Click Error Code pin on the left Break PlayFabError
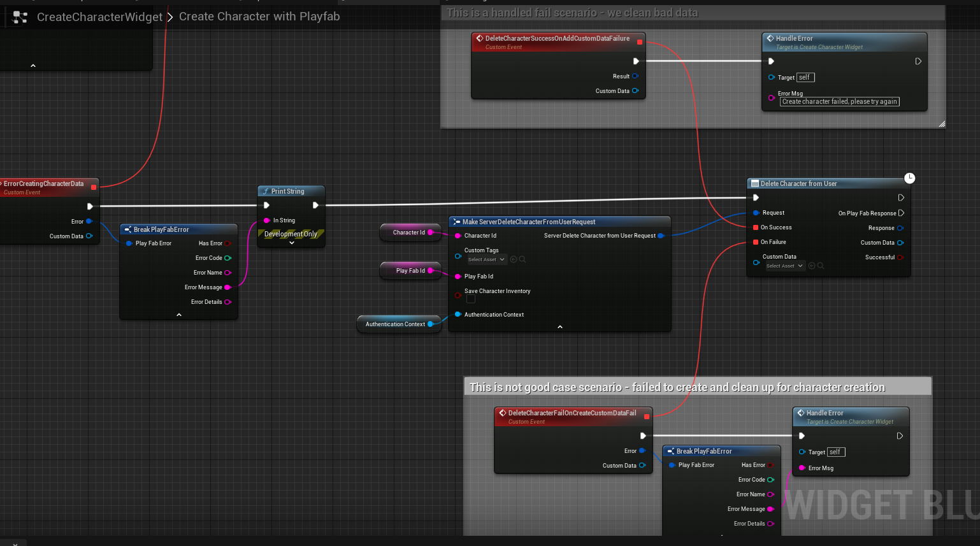The width and height of the screenshot is (980, 546). [228, 258]
